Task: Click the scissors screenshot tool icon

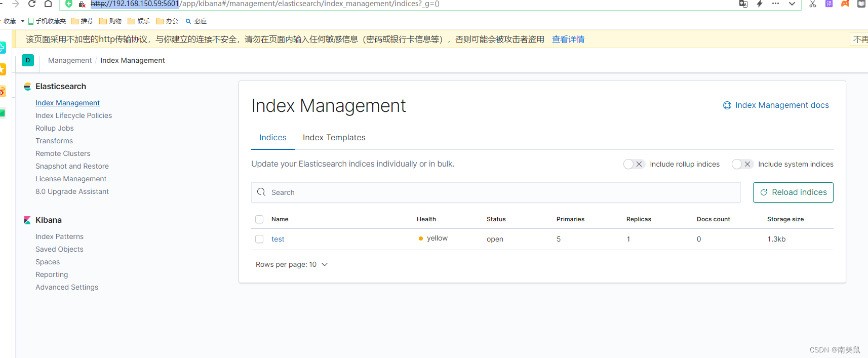Action: pos(813,4)
